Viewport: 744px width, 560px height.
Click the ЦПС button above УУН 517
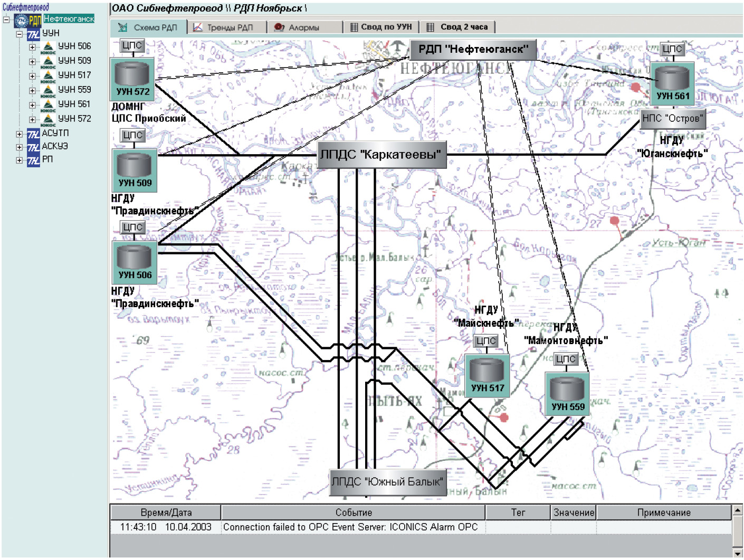coord(485,341)
